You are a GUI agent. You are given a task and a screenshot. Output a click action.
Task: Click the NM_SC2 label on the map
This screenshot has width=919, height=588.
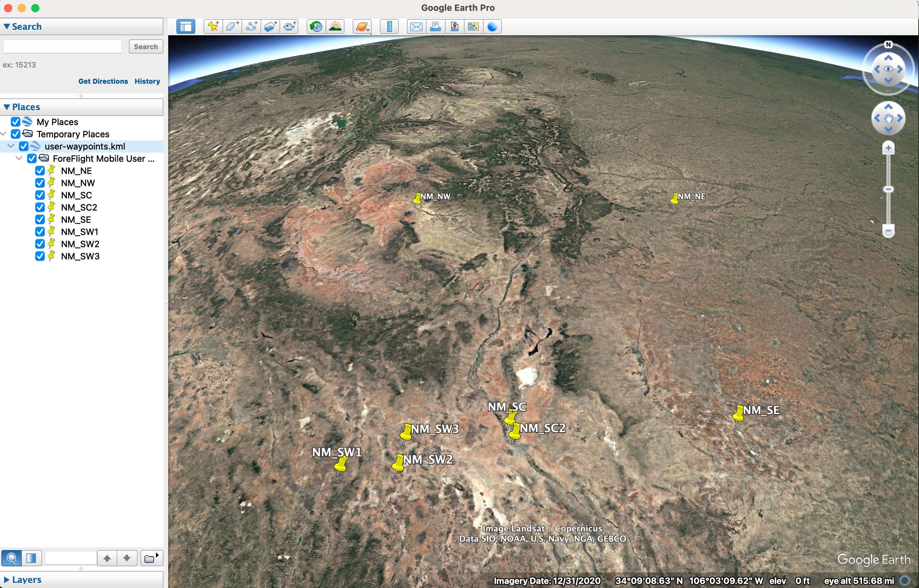(x=543, y=428)
